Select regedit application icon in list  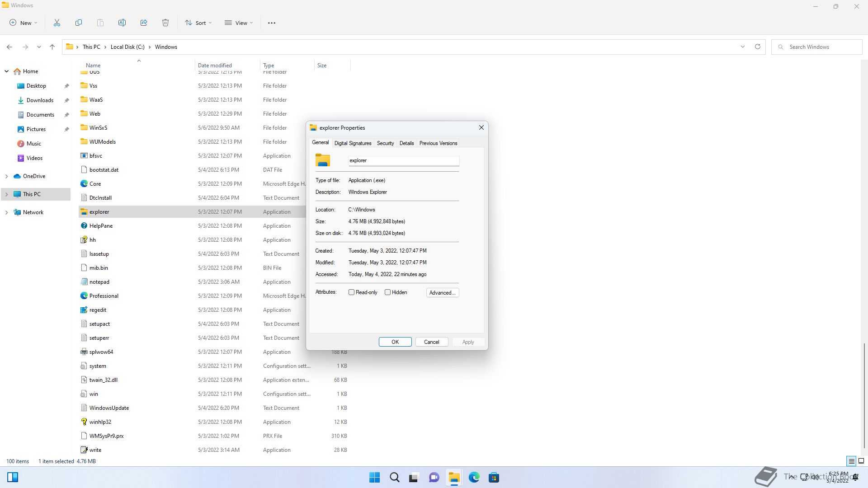pos(84,310)
